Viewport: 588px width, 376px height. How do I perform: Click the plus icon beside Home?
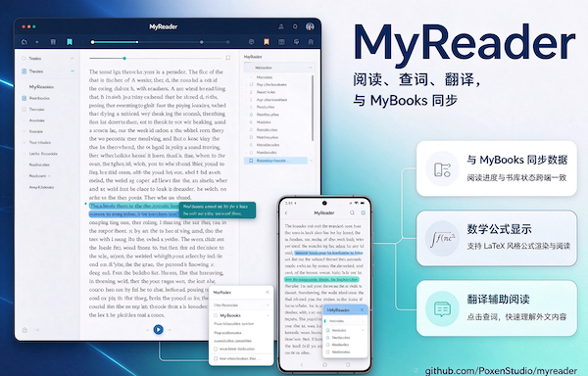(37, 42)
